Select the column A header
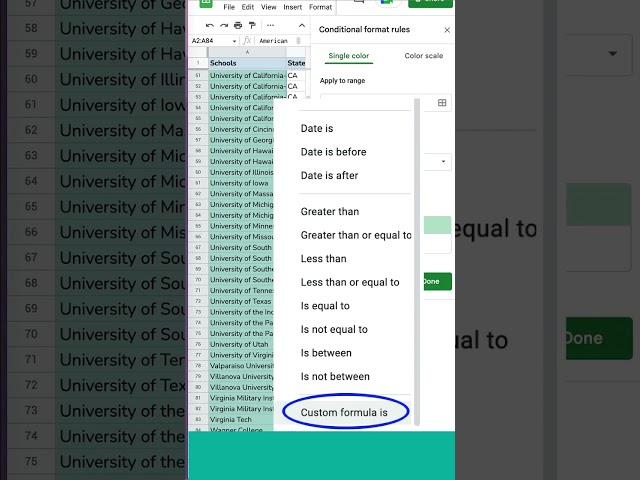 coord(247,52)
